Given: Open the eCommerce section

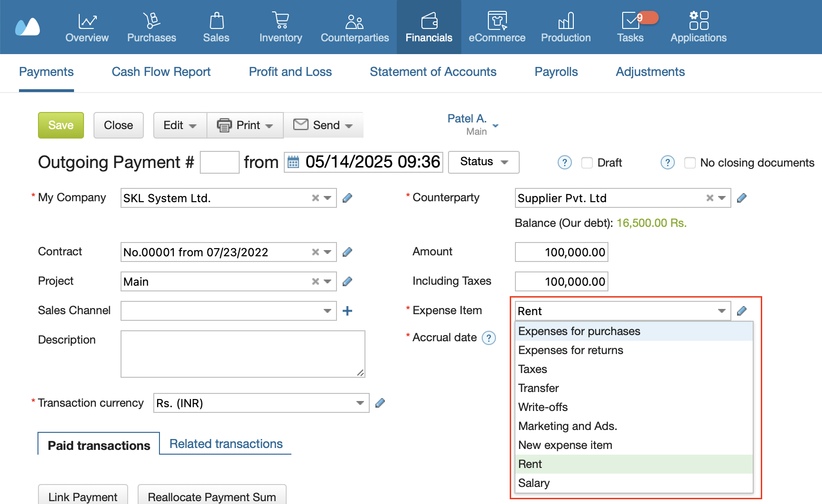Looking at the screenshot, I should (x=497, y=27).
